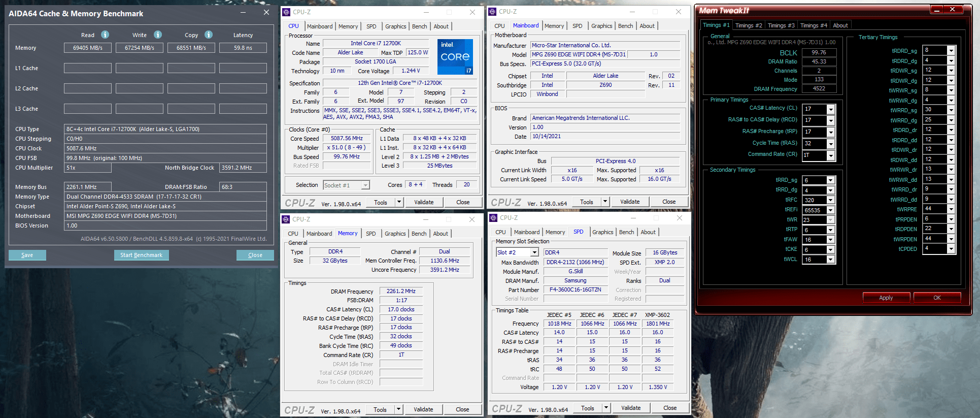980x418 pixels.
Task: Select SPD tab in CPU-Z Memory window
Action: 371,234
